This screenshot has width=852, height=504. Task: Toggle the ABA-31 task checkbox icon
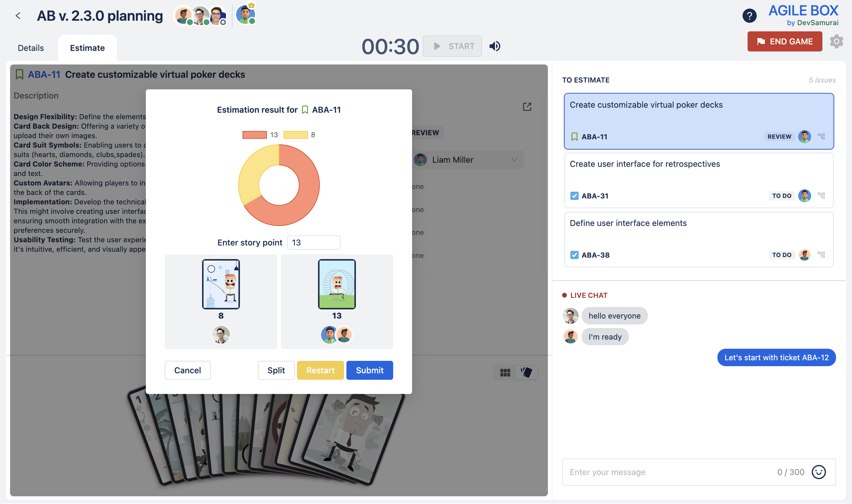pos(574,196)
